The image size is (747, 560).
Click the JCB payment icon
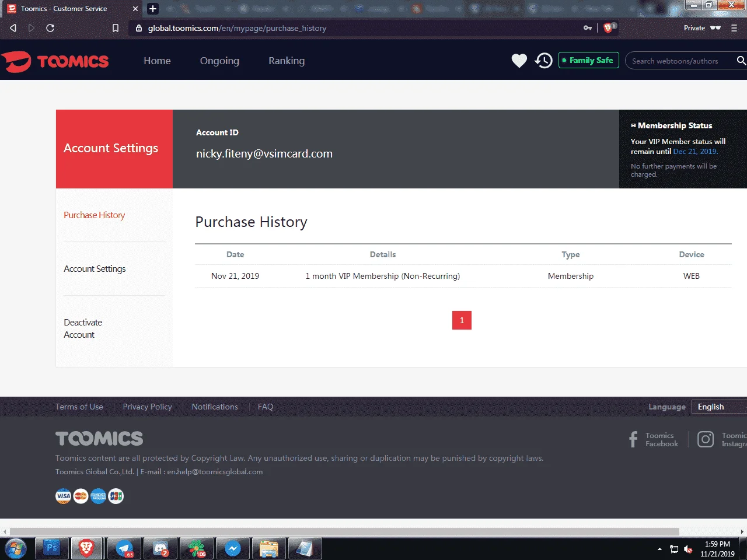(x=116, y=496)
